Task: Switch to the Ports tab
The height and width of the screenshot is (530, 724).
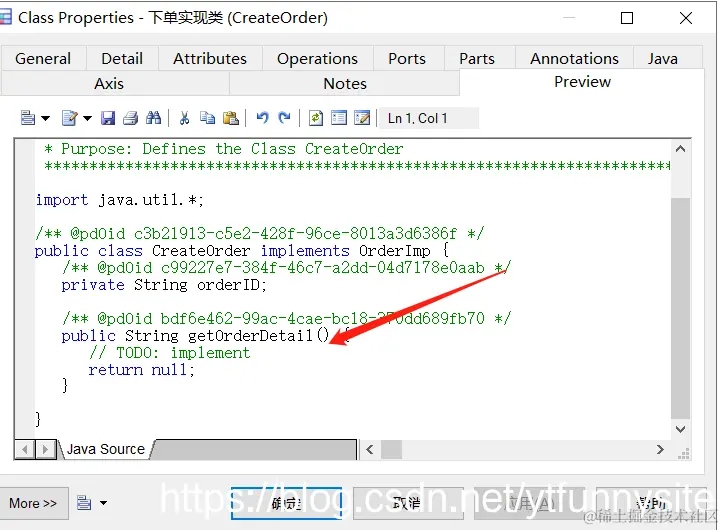Action: coord(407,59)
